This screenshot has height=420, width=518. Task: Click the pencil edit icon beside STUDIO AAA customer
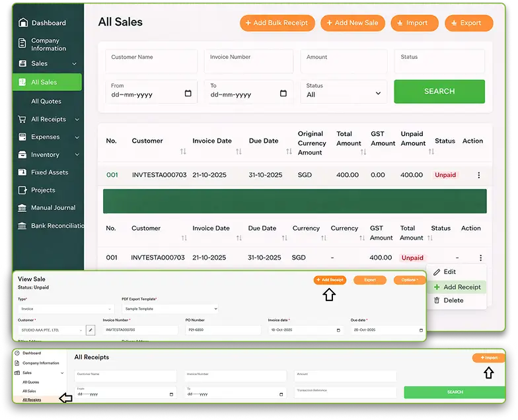click(91, 330)
